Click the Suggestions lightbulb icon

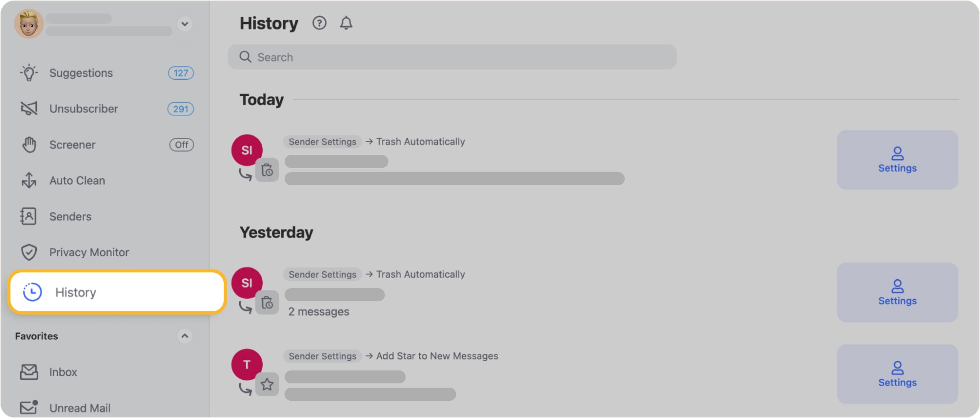click(x=29, y=73)
